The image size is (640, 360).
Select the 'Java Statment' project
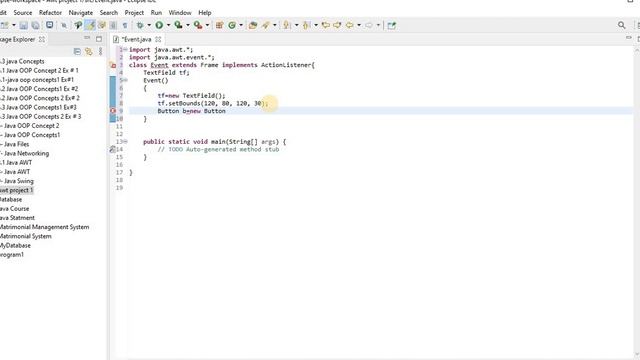coord(17,218)
